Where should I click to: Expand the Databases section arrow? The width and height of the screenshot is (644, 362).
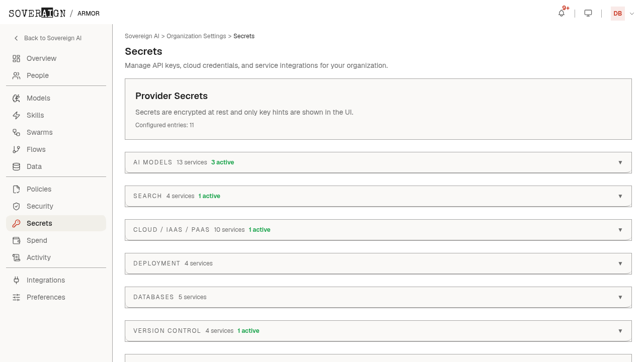[620, 297]
